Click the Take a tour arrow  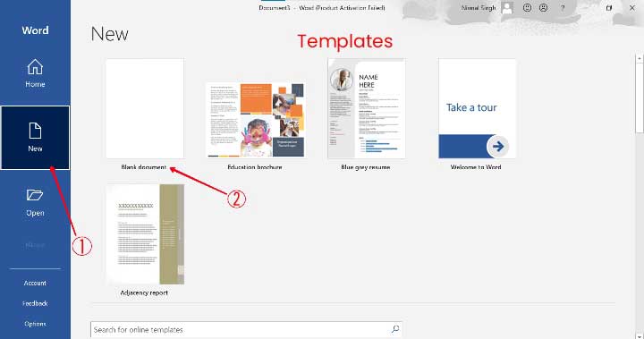click(x=498, y=146)
